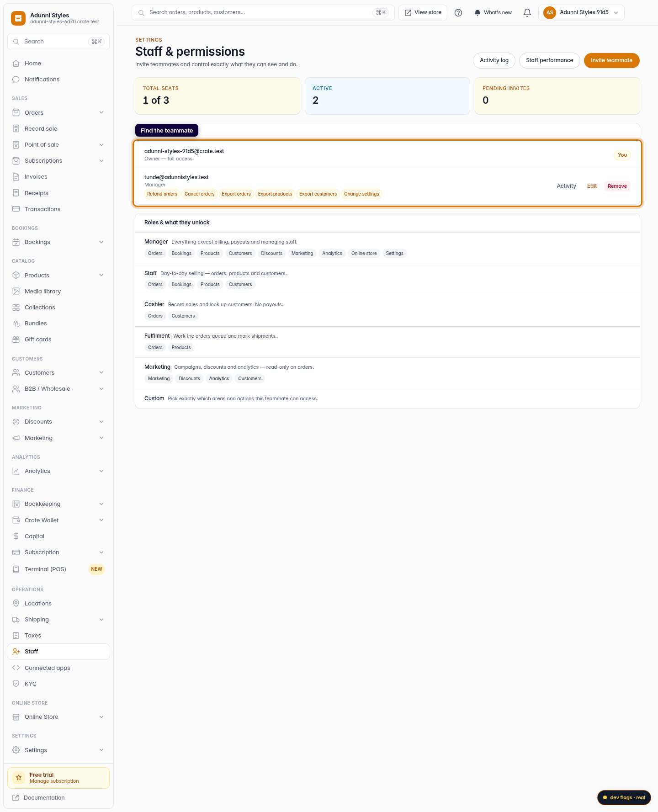Image resolution: width=658 pixels, height=812 pixels.
Task: Open the Activity log
Action: pos(494,60)
